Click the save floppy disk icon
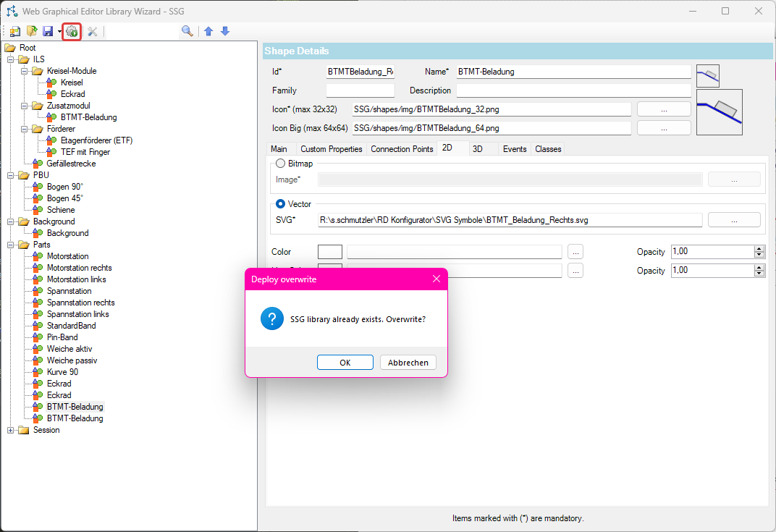Image resolution: width=776 pixels, height=532 pixels. click(48, 31)
